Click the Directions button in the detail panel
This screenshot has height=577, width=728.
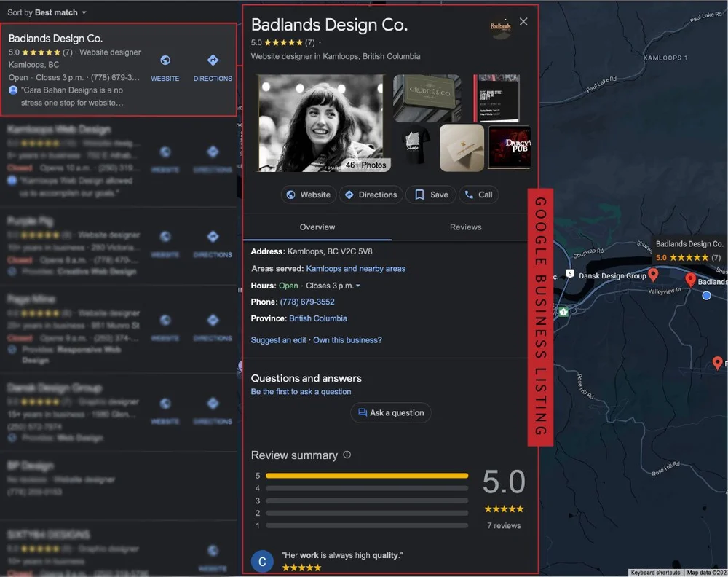pos(371,195)
